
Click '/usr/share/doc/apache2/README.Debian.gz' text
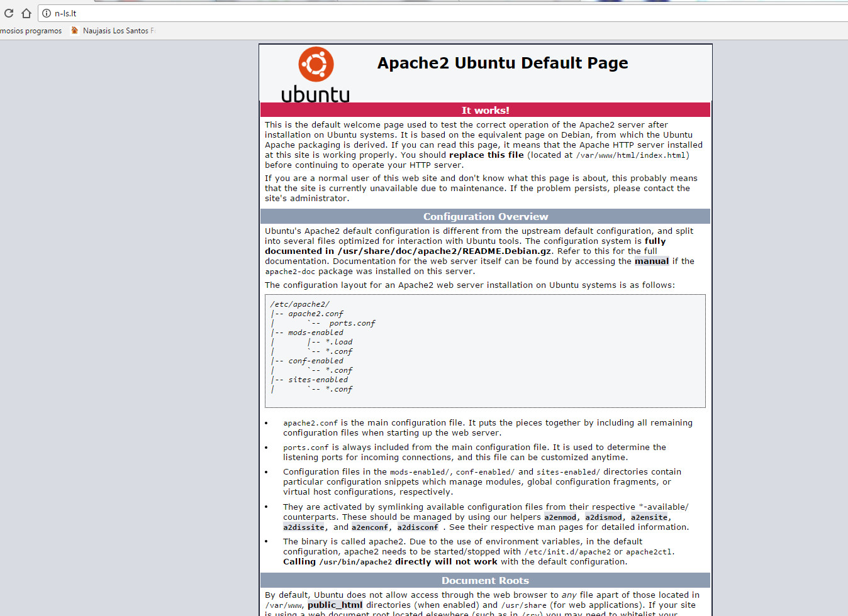pos(445,251)
